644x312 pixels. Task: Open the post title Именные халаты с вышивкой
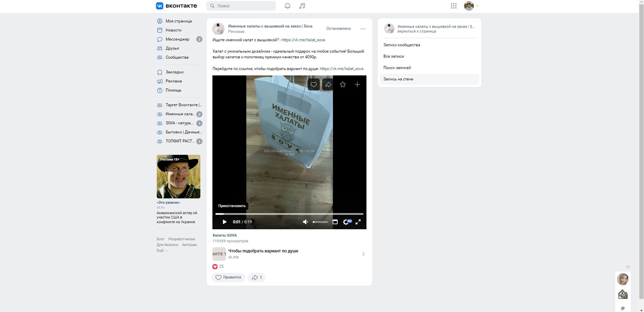pos(270,26)
